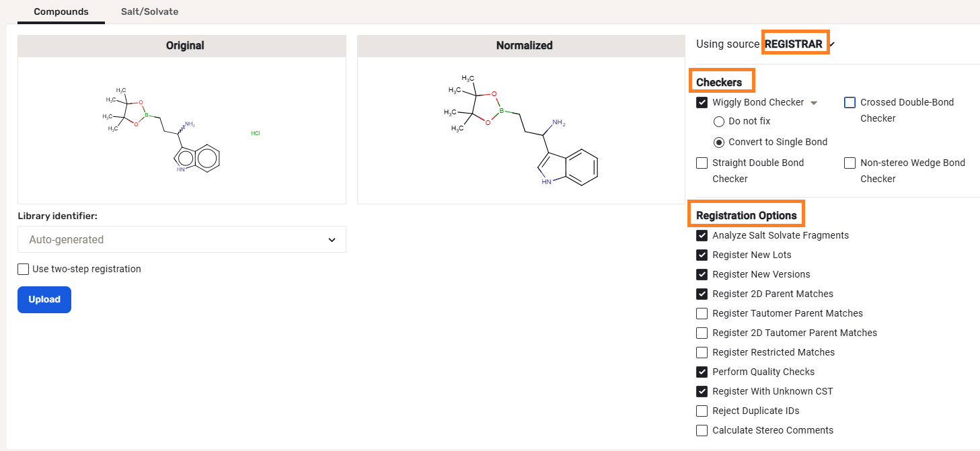Turn on Register Tautomer Parent Matches
This screenshot has height=451, width=980.
(702, 313)
